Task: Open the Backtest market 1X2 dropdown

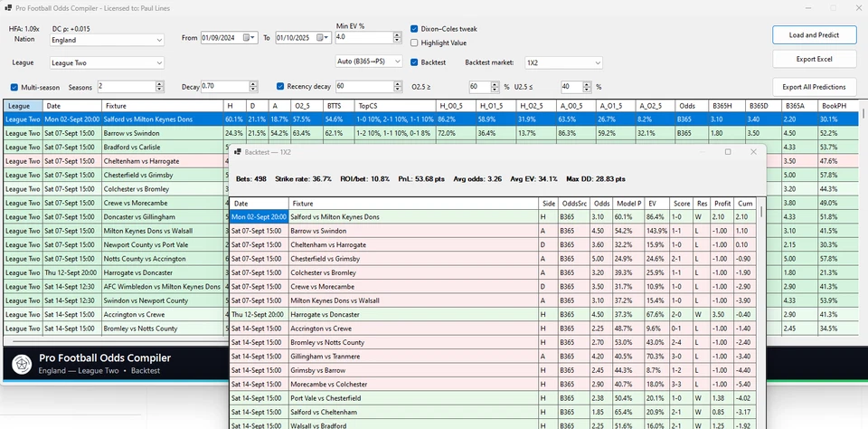Action: (563, 63)
